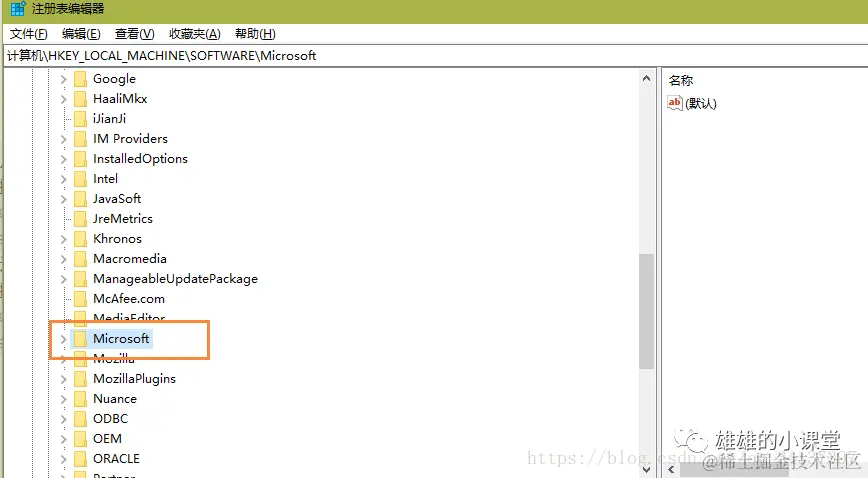The height and width of the screenshot is (478, 868).
Task: Click the McAfee.com folder icon
Action: (x=80, y=299)
